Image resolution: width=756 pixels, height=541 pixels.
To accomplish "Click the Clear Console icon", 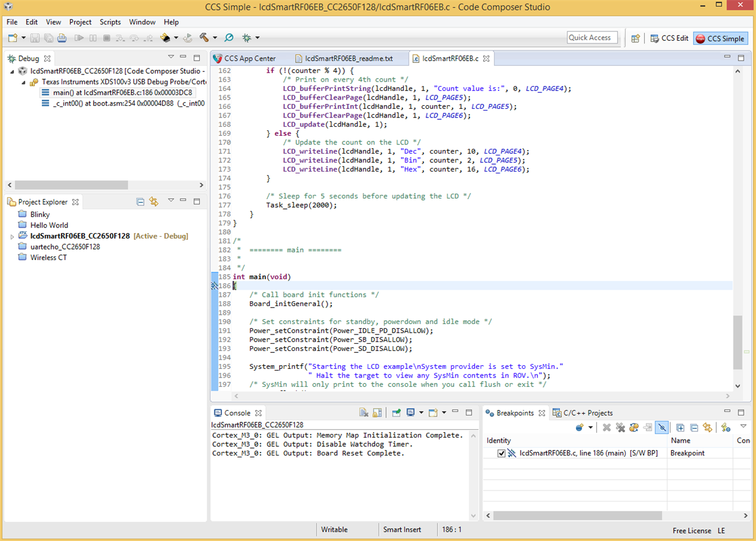I will click(x=364, y=413).
